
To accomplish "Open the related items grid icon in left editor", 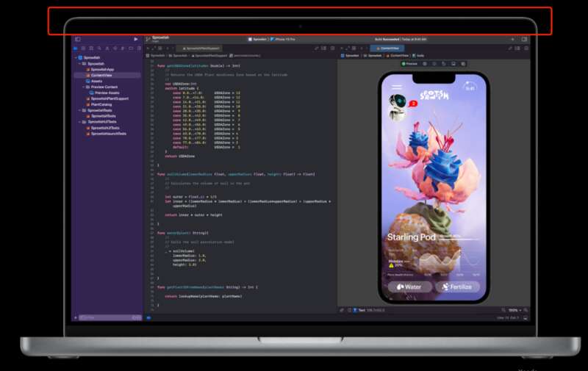I will [159, 48].
